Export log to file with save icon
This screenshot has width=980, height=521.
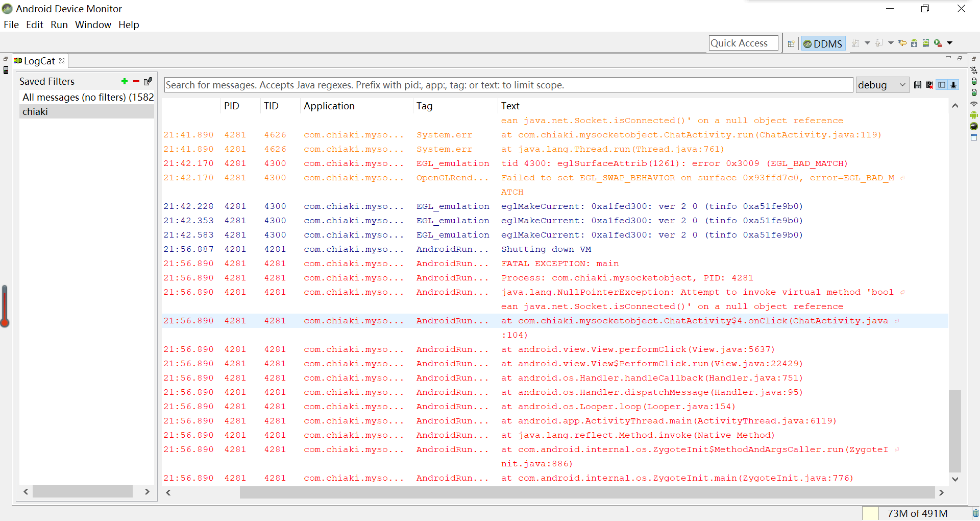(918, 85)
